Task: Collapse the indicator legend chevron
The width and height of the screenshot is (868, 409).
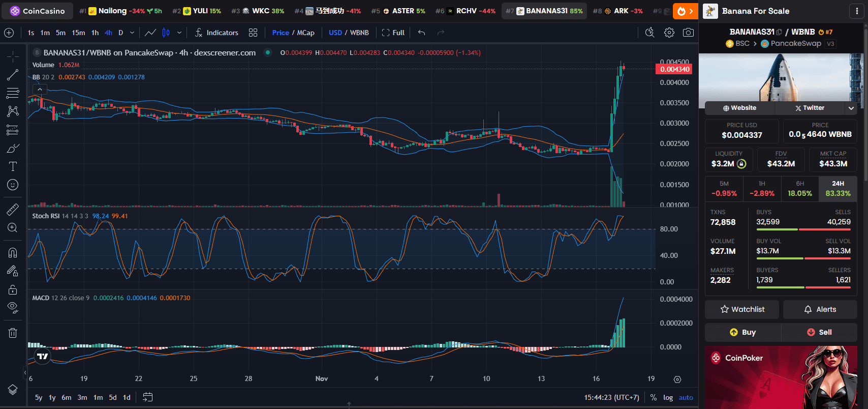Action: tap(40, 89)
